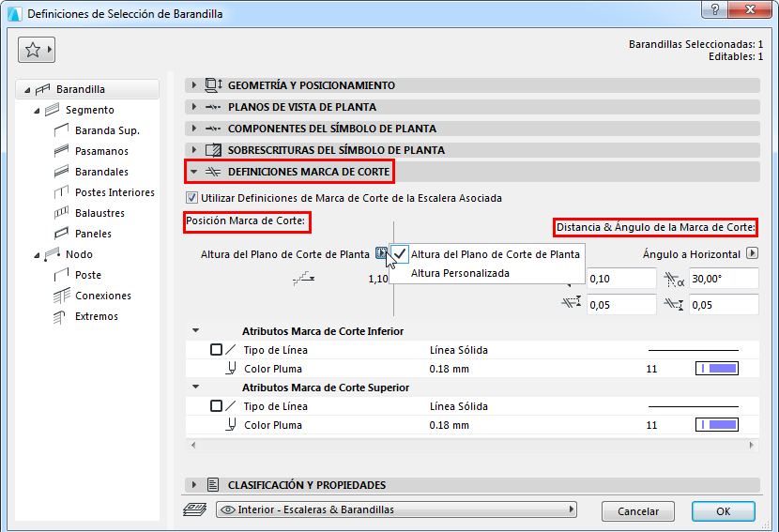Collapse the Nodo tree node
Image resolution: width=779 pixels, height=532 pixels.
click(x=37, y=255)
